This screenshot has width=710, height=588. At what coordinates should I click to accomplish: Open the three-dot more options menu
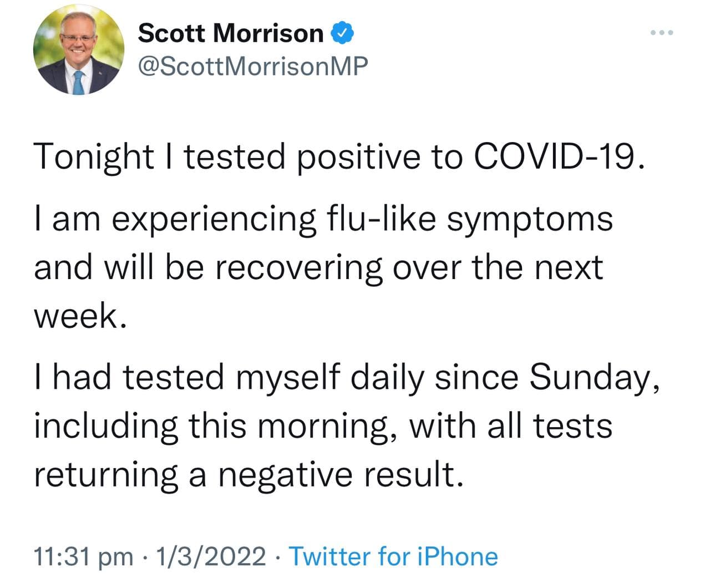662,33
